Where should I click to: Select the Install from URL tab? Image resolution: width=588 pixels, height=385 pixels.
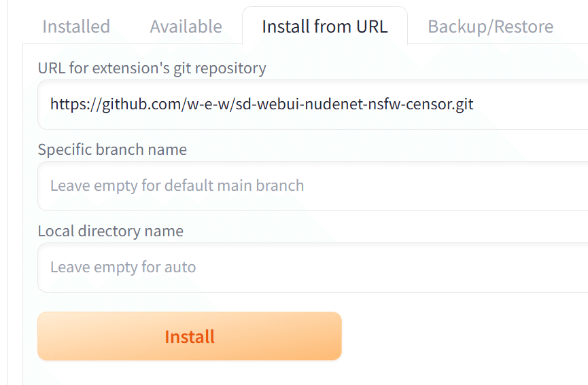point(324,26)
